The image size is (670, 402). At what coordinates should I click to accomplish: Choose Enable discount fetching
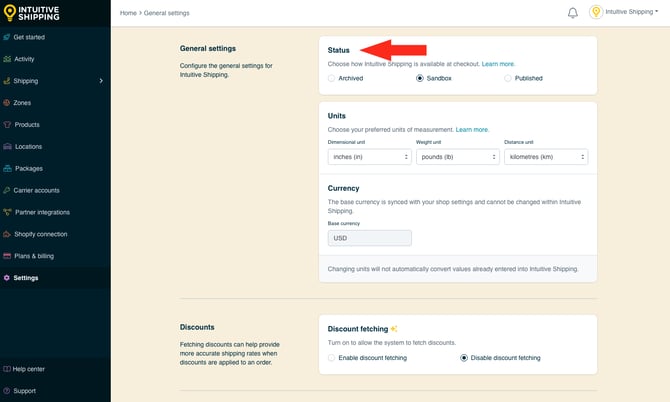coord(331,358)
